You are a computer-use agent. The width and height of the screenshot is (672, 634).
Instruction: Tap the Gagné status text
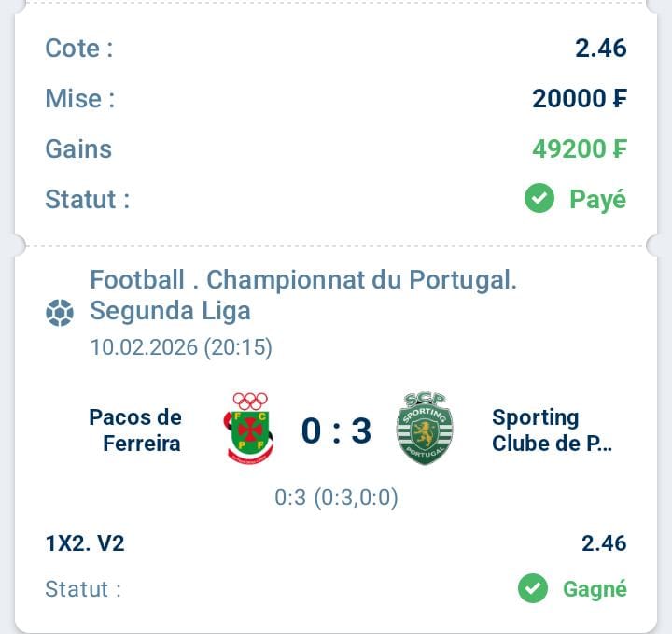[595, 589]
